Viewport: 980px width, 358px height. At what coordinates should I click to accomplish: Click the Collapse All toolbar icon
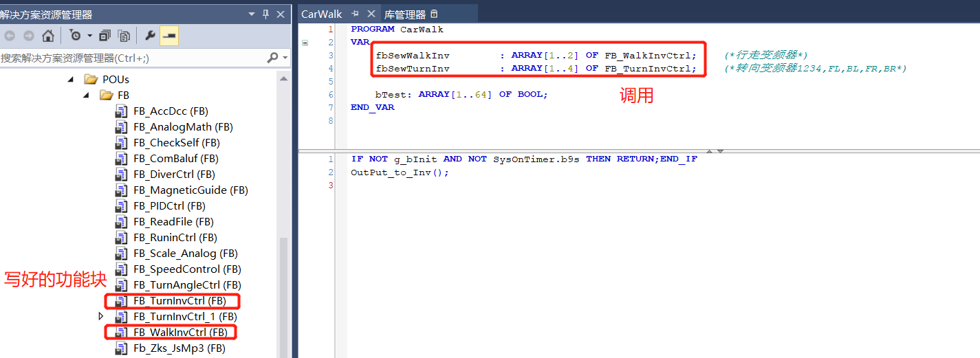pyautogui.click(x=105, y=36)
